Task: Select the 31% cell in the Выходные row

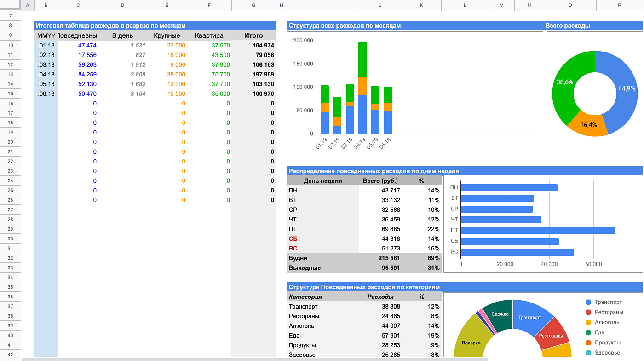Action: click(422, 268)
